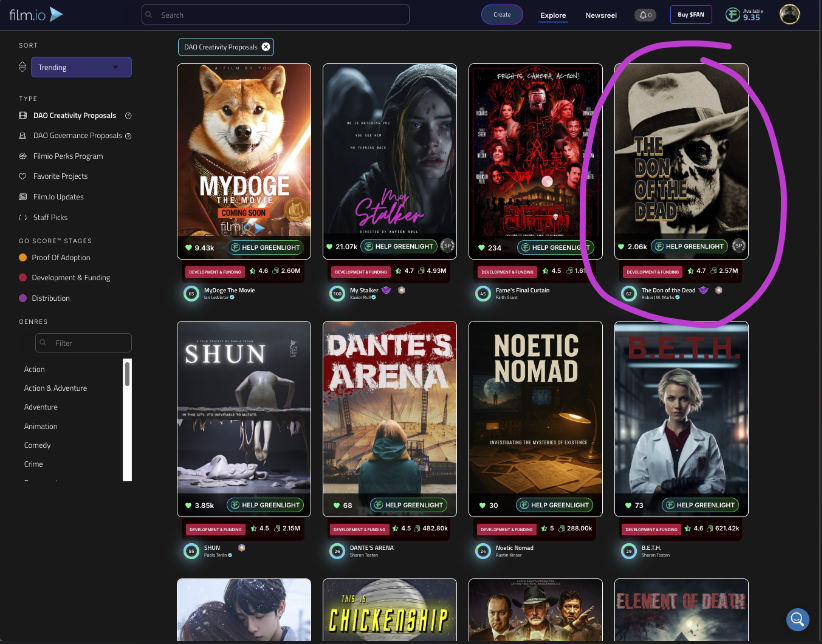Like B.E.T.H. with the heart icon
The width and height of the screenshot is (822, 644).
pyautogui.click(x=628, y=506)
